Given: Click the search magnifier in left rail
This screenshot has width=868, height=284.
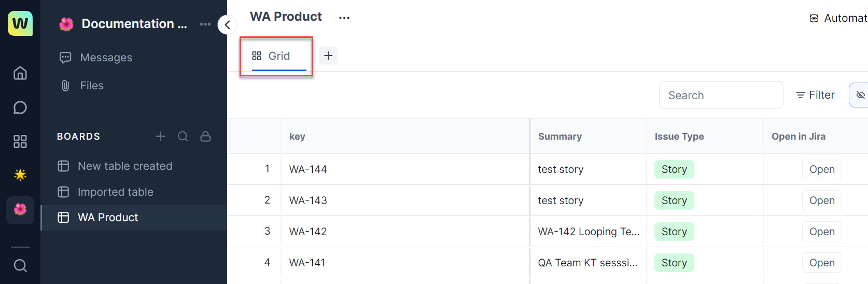Looking at the screenshot, I should (20, 266).
